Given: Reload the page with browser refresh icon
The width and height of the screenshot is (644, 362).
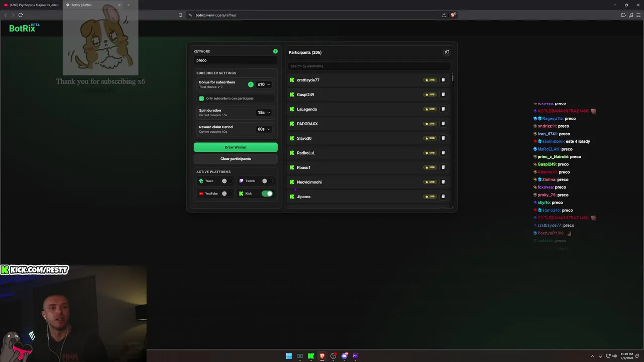Looking at the screenshot, I should click(x=21, y=15).
